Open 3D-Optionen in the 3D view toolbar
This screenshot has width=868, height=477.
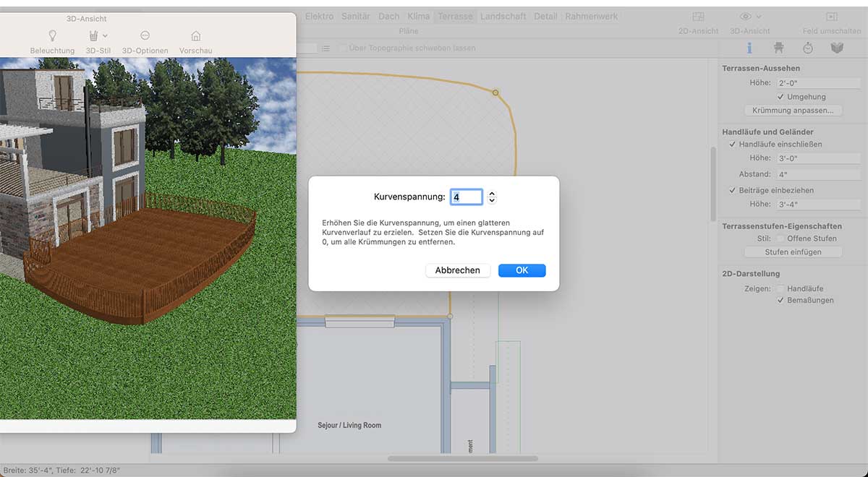[145, 36]
